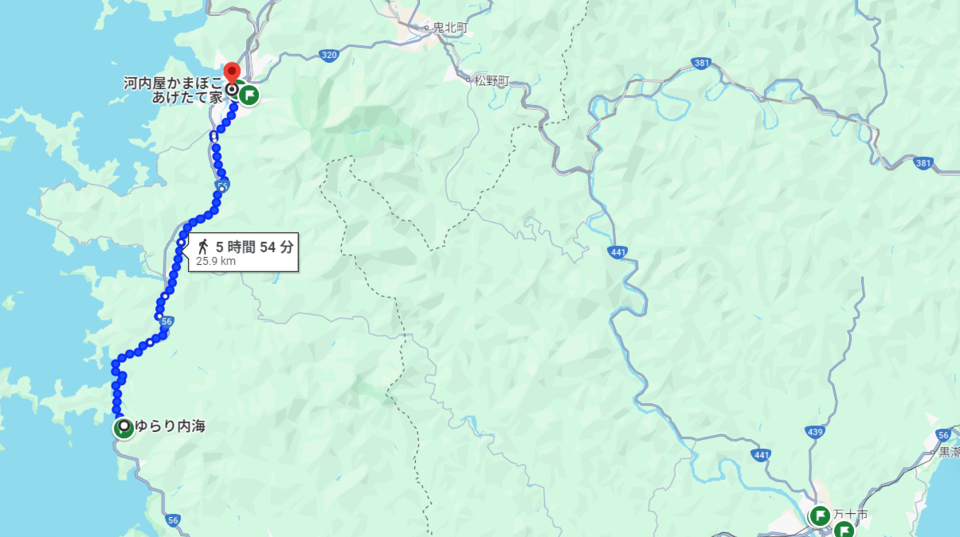This screenshot has height=537, width=960.
Task: Select green flag left of 万十市 label
Action: click(x=820, y=516)
